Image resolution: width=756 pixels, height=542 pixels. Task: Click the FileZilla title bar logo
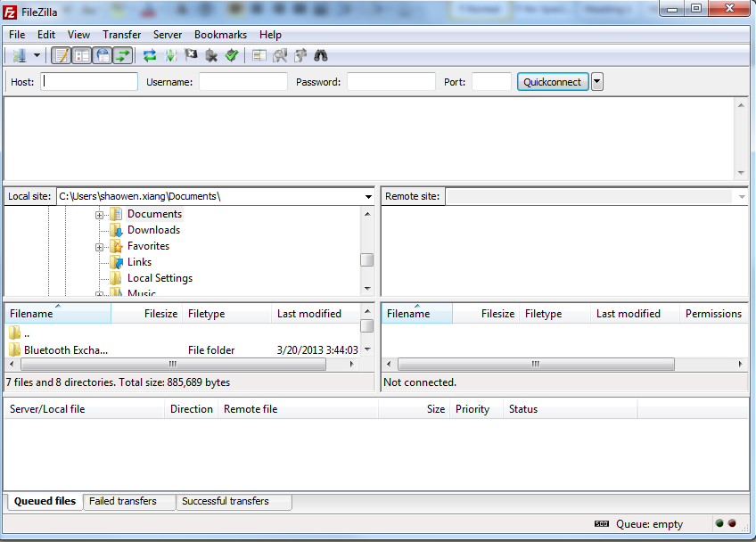(x=10, y=12)
